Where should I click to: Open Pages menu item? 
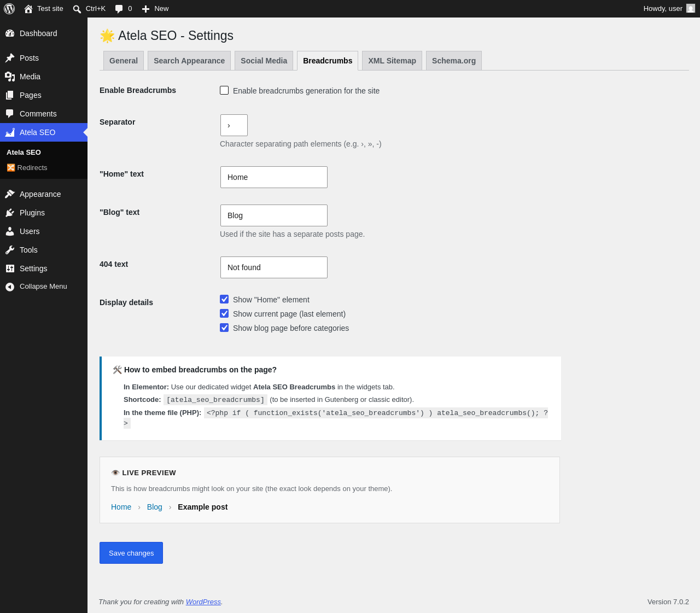point(44,95)
